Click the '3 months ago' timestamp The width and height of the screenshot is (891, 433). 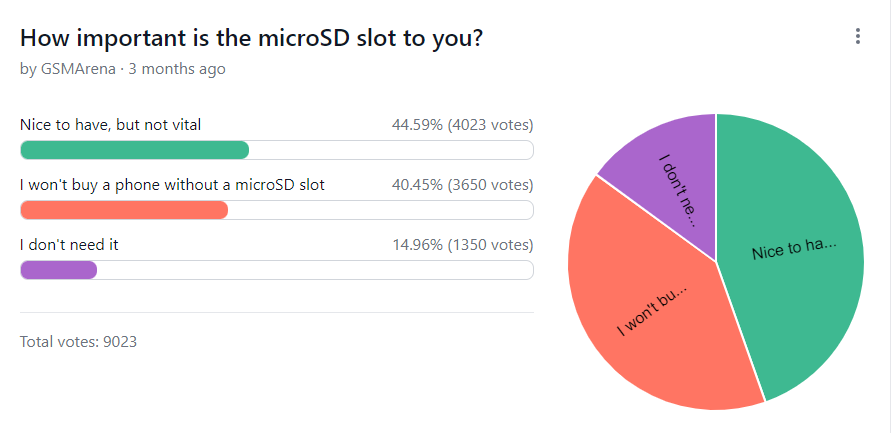point(177,69)
